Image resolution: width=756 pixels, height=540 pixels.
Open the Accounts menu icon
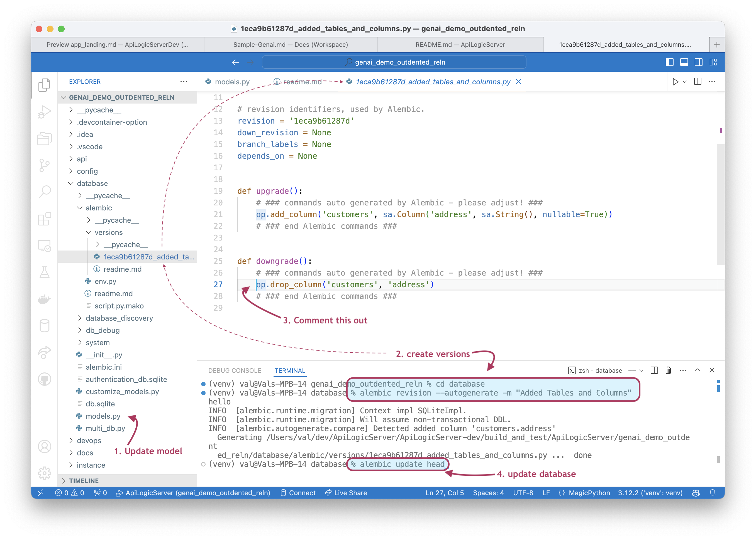[x=44, y=446]
